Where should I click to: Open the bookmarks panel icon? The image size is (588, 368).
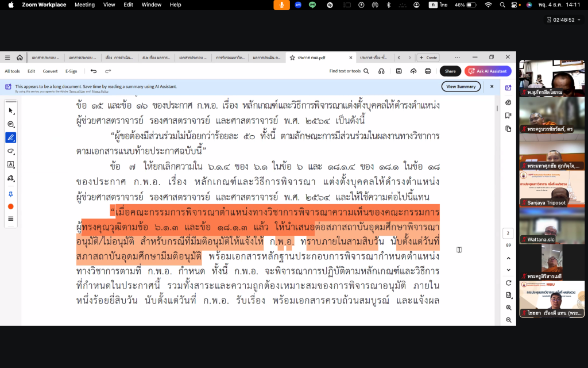pos(508,116)
